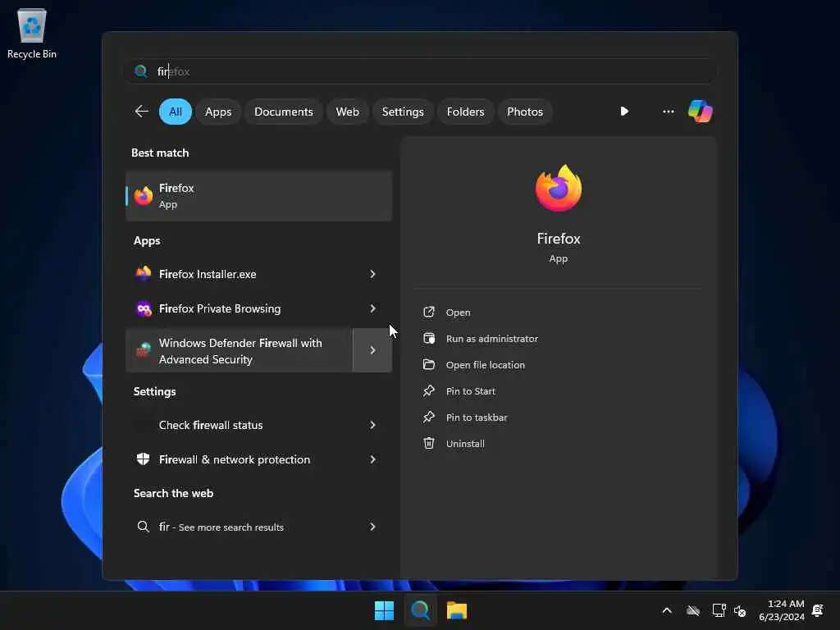Select Windows Defender Firewall with Advanced Security
Image resolution: width=840 pixels, height=630 pixels.
pyautogui.click(x=239, y=350)
